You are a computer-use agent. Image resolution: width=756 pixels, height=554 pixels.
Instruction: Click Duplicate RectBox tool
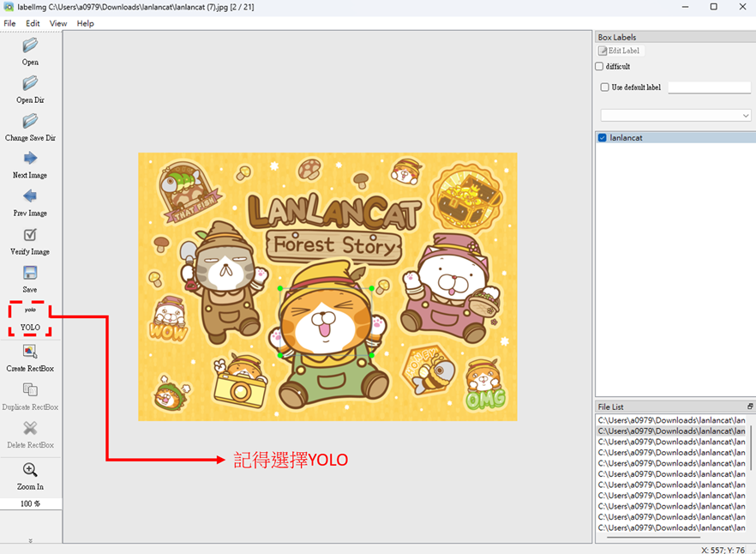pyautogui.click(x=30, y=396)
